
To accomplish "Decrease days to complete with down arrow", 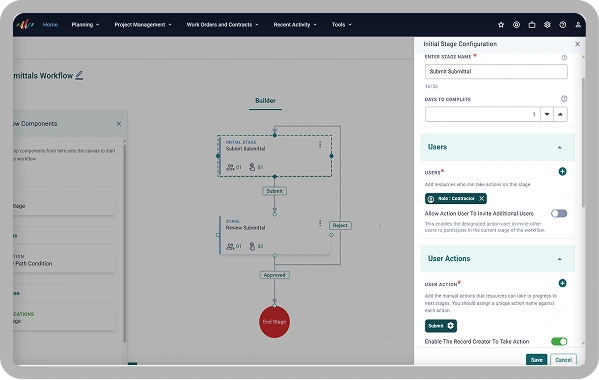I will pyautogui.click(x=547, y=114).
